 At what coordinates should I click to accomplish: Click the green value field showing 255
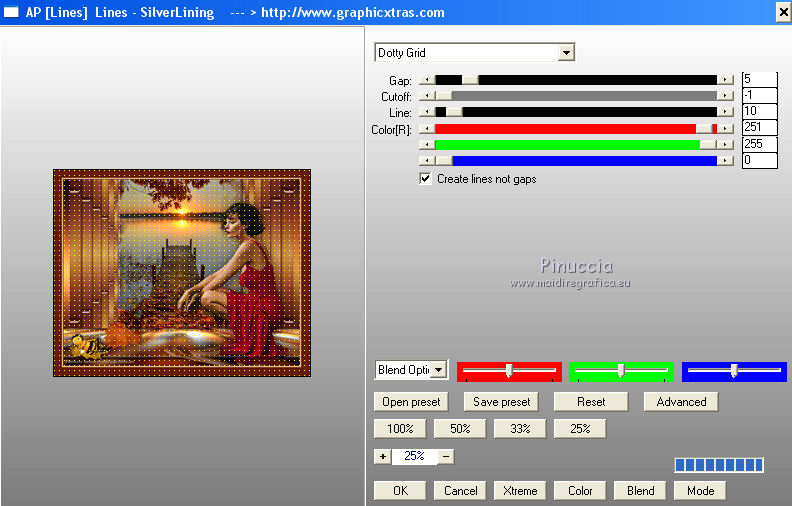(759, 144)
